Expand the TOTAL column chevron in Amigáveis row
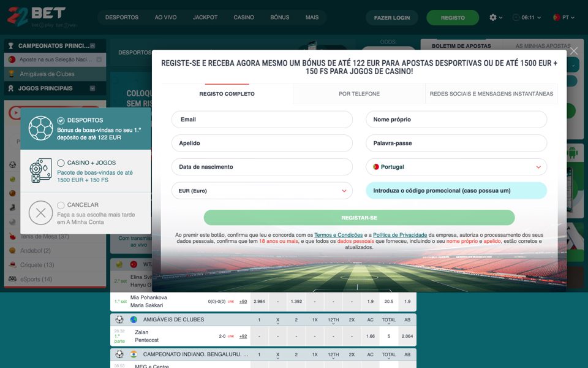Screen dimensions: 588x368 pyautogui.click(x=388, y=323)
